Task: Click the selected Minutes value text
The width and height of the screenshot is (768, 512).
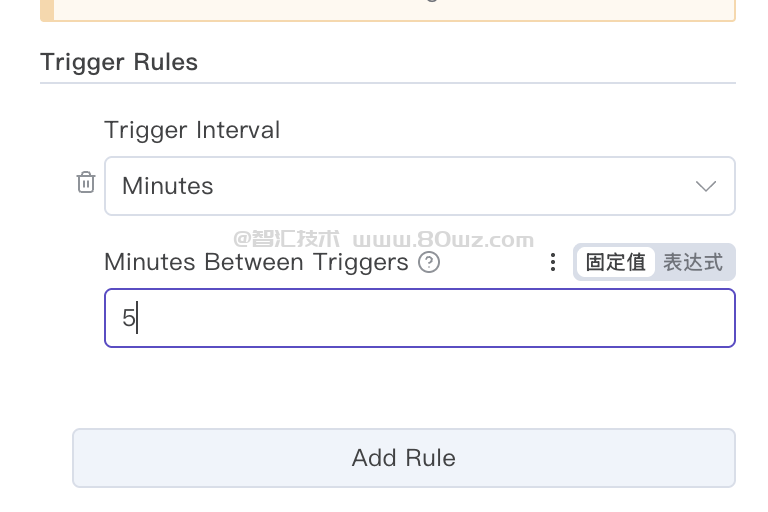Action: [x=167, y=186]
